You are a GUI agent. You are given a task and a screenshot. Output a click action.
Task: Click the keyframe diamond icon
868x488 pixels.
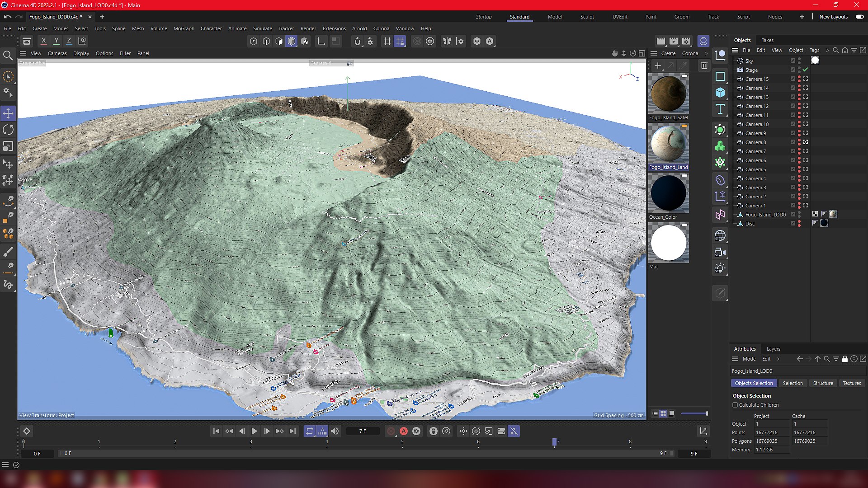coord(27,432)
